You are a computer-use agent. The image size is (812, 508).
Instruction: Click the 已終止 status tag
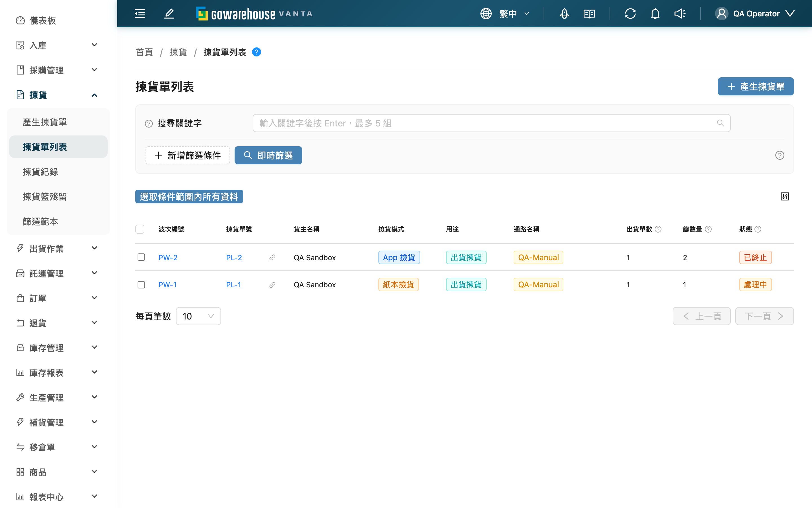[x=755, y=257]
